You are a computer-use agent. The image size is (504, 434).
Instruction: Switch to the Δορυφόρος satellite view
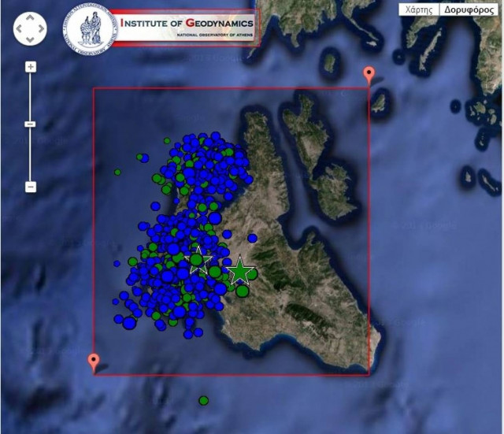click(469, 10)
